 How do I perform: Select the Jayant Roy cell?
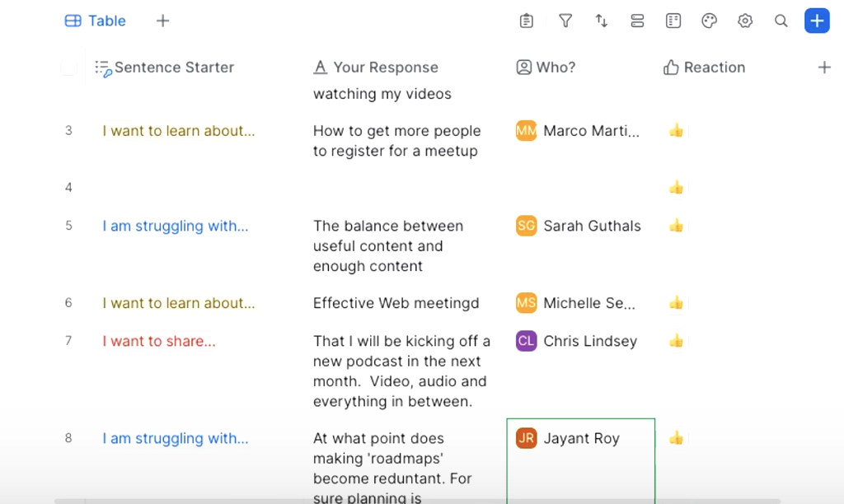point(580,439)
